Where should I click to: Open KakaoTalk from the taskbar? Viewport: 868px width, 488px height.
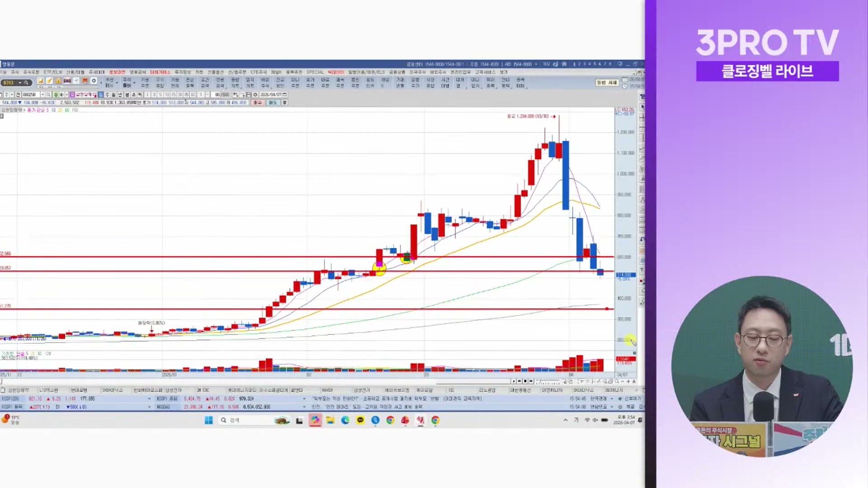tap(360, 420)
